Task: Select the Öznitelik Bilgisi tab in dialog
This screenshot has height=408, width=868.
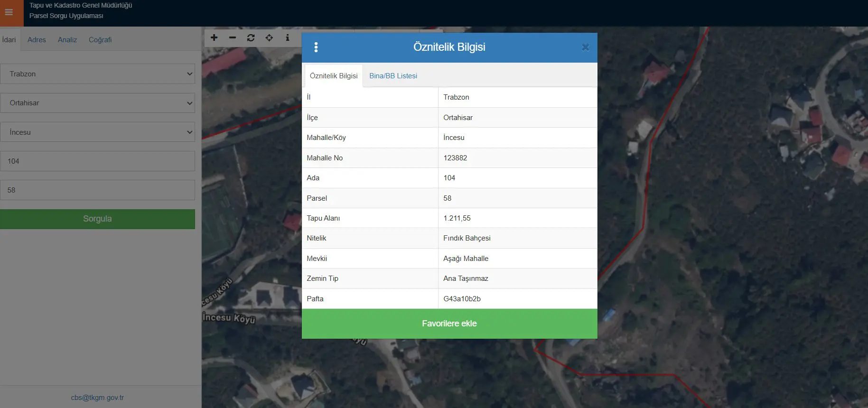Action: click(334, 76)
